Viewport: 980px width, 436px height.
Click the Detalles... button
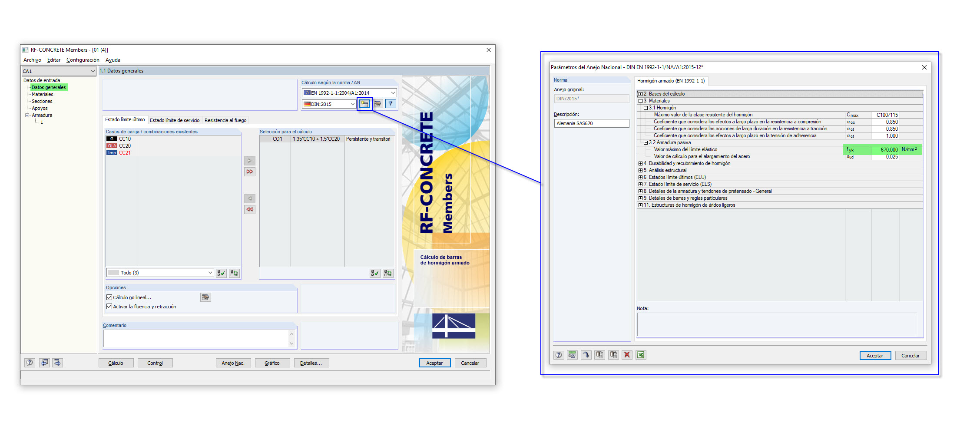(311, 363)
